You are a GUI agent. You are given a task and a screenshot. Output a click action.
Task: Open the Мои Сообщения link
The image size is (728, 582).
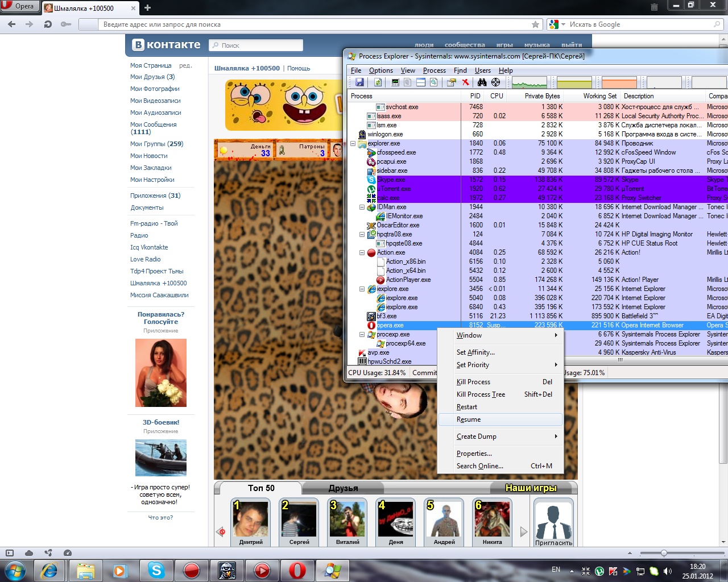click(153, 124)
